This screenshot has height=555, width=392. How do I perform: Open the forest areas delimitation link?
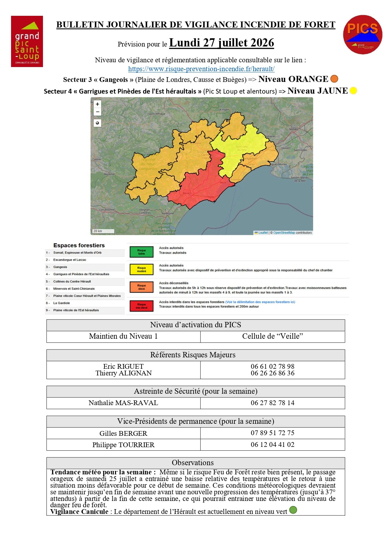pyautogui.click(x=260, y=302)
